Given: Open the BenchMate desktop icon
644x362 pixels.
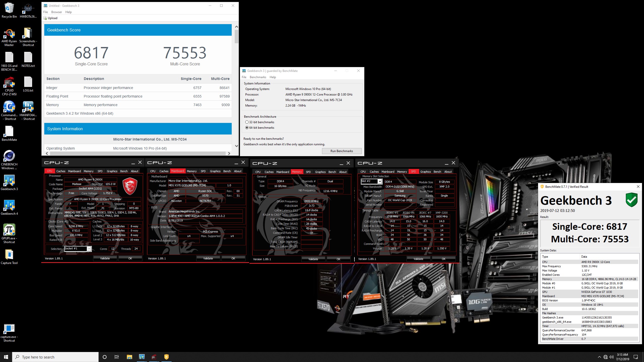Looking at the screenshot, I should [9, 133].
